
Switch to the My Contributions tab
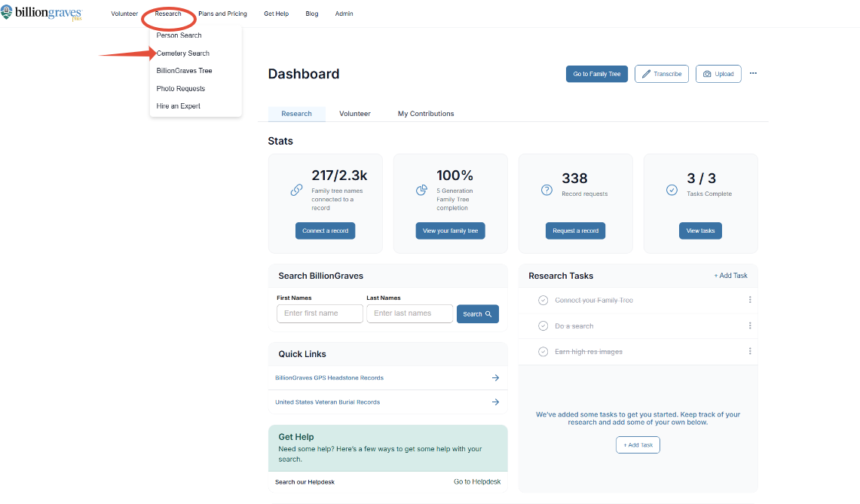click(x=426, y=114)
